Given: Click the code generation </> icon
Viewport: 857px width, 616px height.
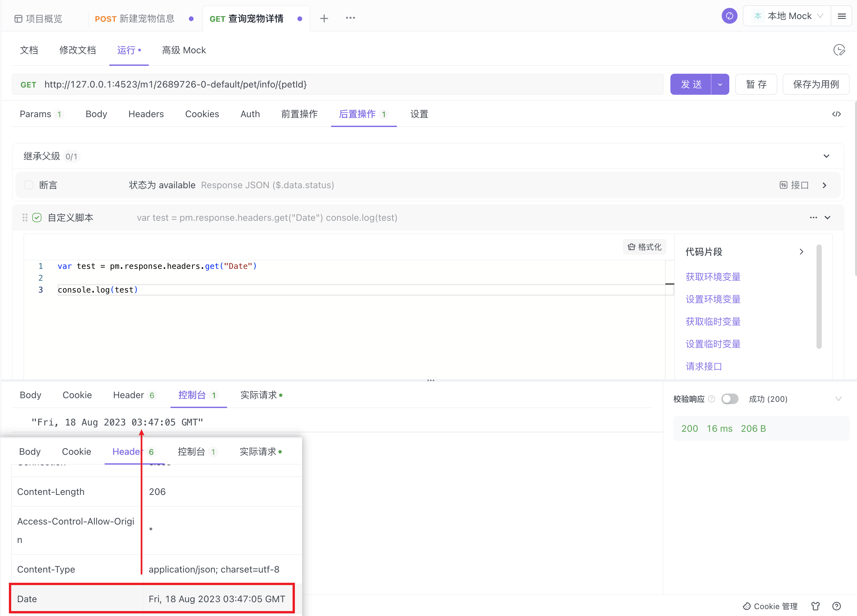Looking at the screenshot, I should pyautogui.click(x=837, y=114).
